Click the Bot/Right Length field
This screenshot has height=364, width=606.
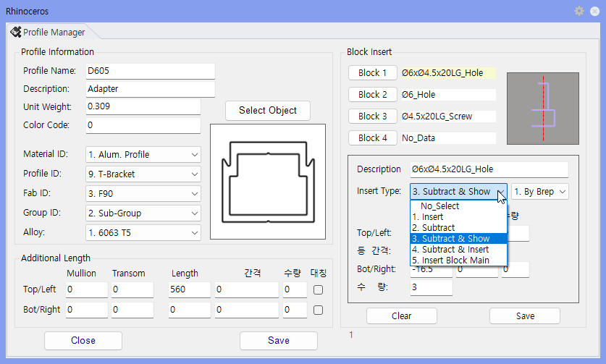click(190, 310)
